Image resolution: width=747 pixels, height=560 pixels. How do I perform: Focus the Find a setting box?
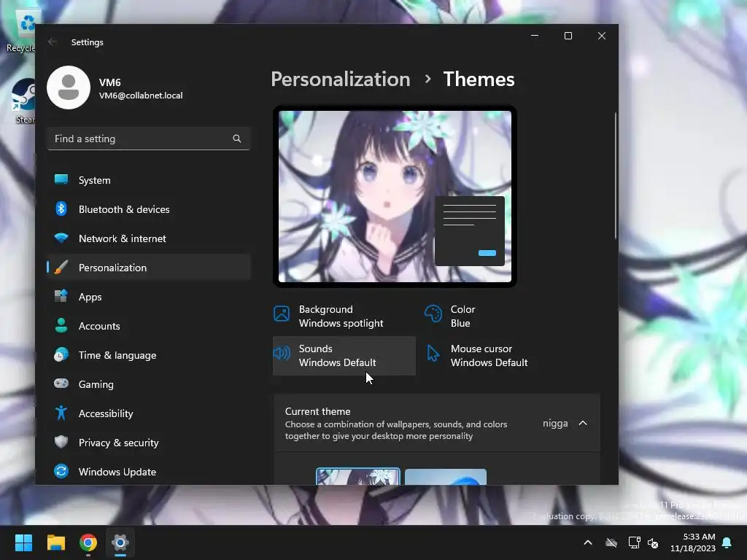(149, 139)
